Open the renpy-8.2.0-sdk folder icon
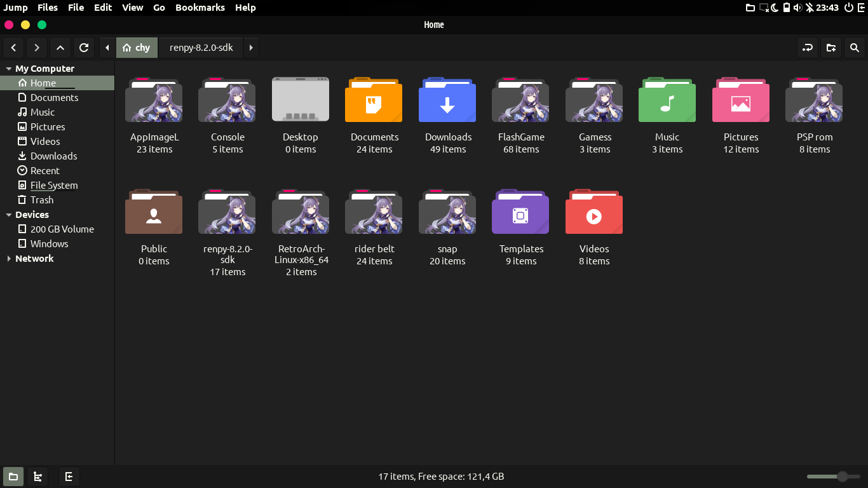868x488 pixels. pos(227,212)
